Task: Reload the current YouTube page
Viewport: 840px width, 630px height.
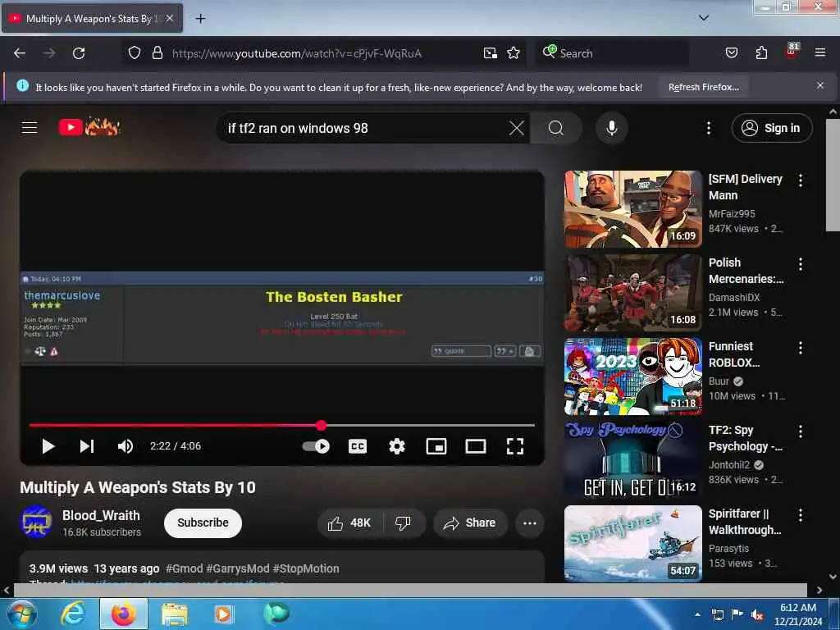Action: click(79, 53)
